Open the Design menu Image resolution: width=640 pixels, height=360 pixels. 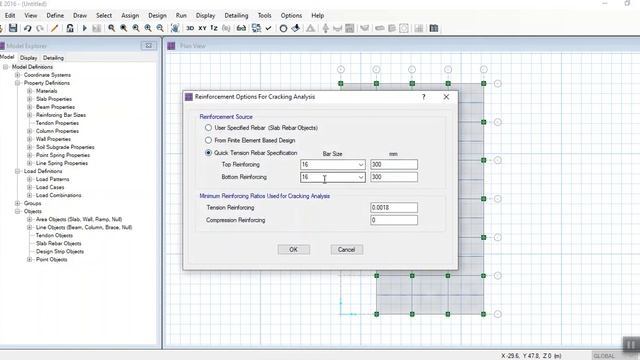(x=157, y=16)
